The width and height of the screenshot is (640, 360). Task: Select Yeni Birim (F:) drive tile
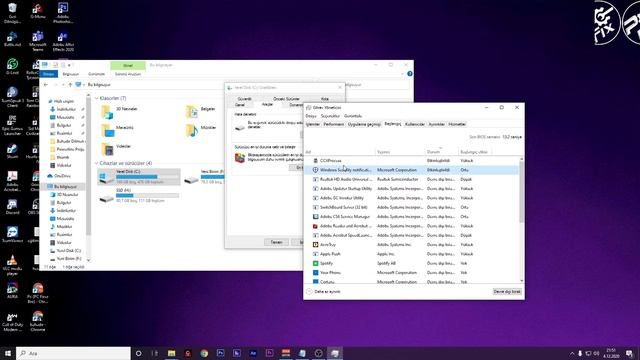click(204, 177)
